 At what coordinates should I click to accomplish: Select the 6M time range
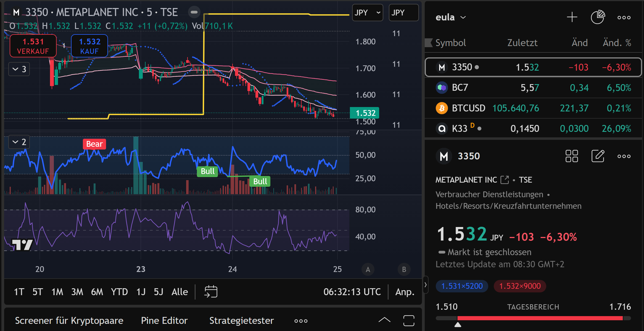coord(97,292)
